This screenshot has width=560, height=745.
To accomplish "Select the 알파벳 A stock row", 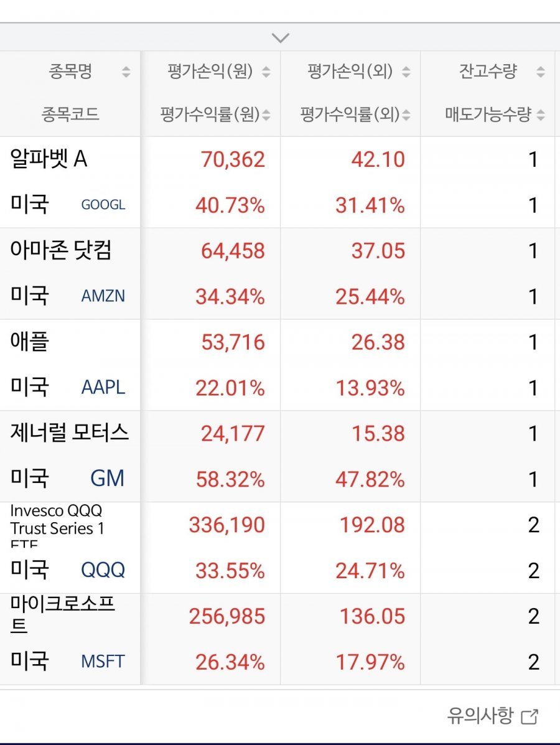I will 49,160.
